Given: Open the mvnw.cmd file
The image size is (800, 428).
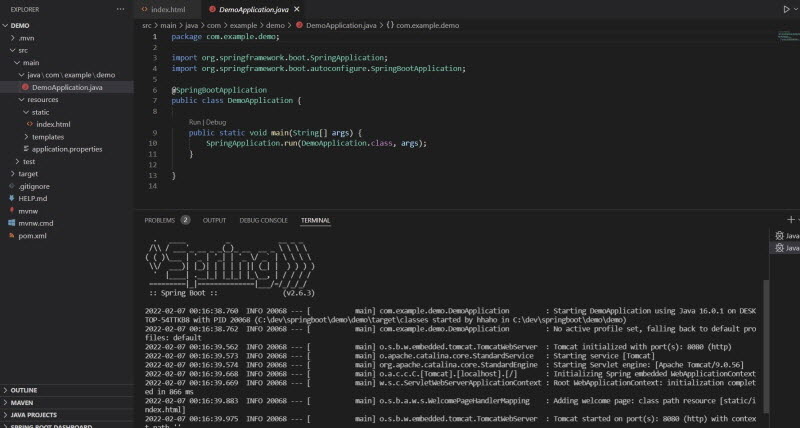Looking at the screenshot, I should (x=66, y=223).
